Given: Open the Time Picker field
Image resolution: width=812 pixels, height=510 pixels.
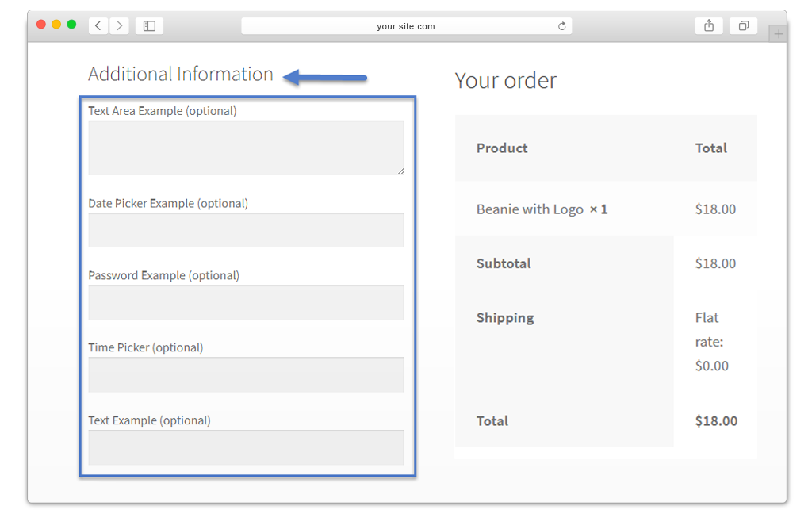Looking at the screenshot, I should pyautogui.click(x=246, y=374).
